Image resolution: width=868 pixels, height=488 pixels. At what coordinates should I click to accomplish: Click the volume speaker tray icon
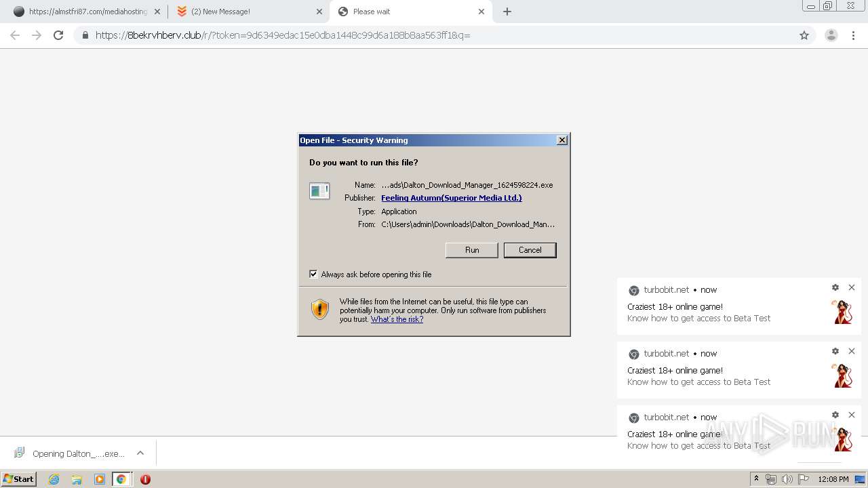tap(787, 479)
